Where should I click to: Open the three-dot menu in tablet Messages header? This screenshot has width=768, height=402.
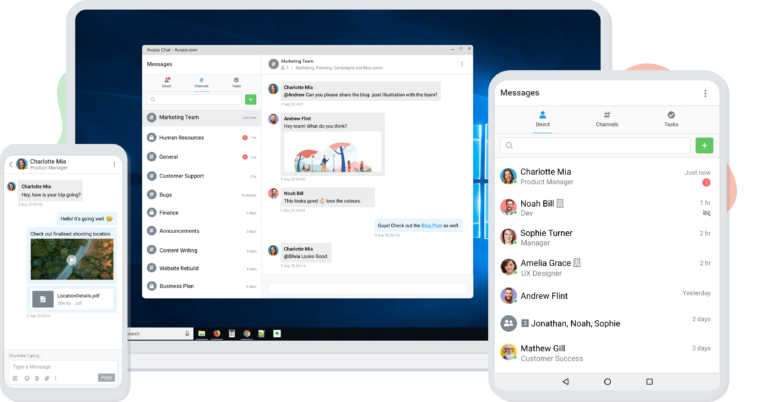coord(705,93)
